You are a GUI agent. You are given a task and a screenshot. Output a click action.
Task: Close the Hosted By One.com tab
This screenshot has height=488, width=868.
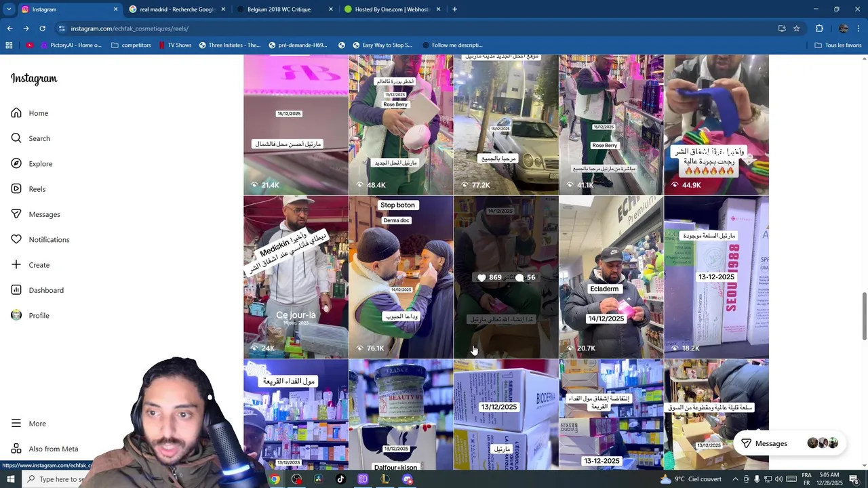[439, 9]
